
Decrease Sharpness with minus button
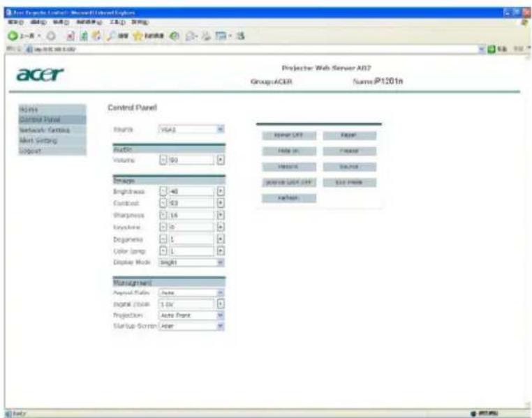[163, 215]
